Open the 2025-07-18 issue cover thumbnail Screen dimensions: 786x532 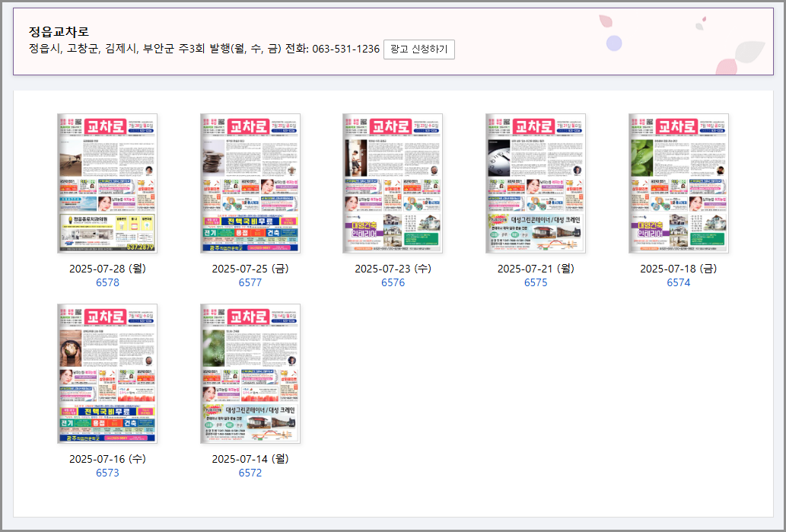point(679,183)
